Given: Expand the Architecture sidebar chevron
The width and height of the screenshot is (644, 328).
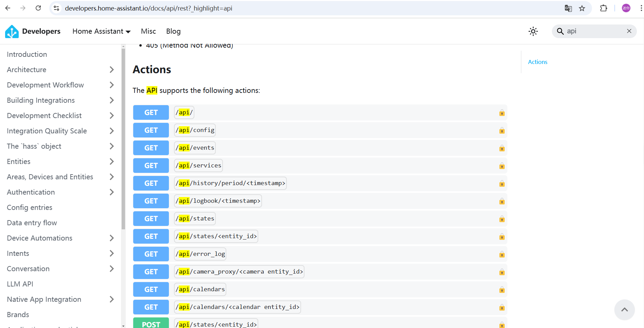Looking at the screenshot, I should pos(111,70).
